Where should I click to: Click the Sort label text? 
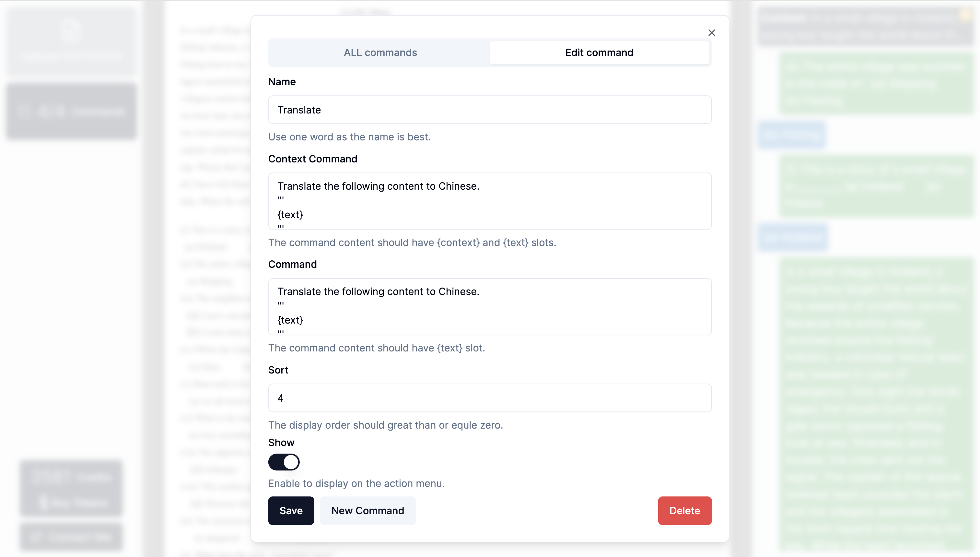(278, 370)
